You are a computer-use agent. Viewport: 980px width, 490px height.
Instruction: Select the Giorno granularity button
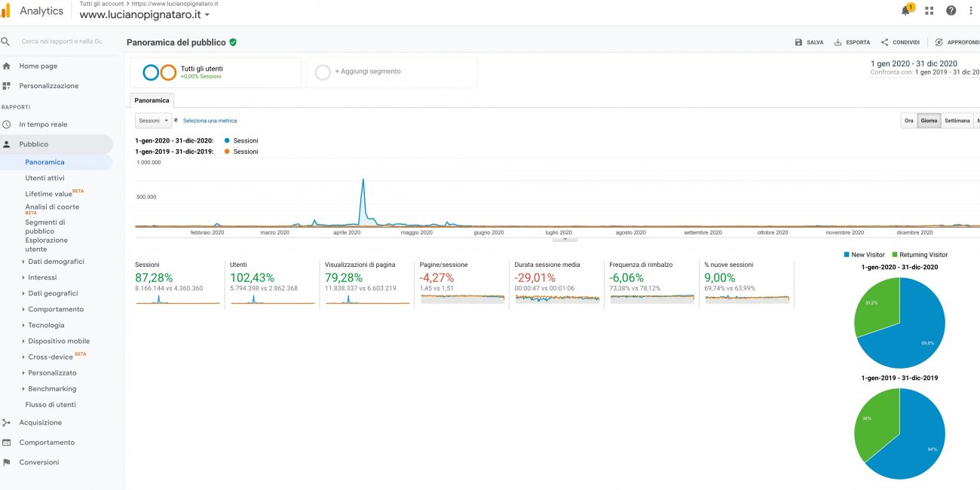coord(929,121)
